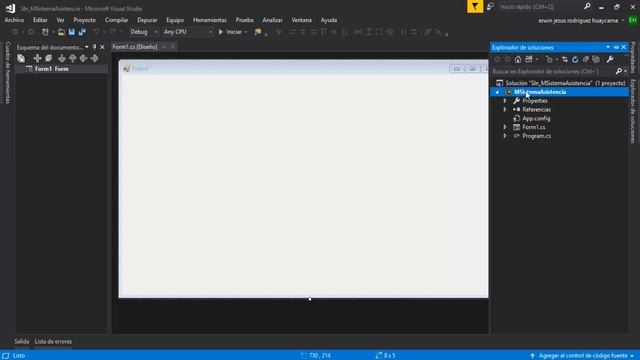Toggle auto-hide pin on Esquema del documento
This screenshot has width=640, height=360.
(x=94, y=47)
